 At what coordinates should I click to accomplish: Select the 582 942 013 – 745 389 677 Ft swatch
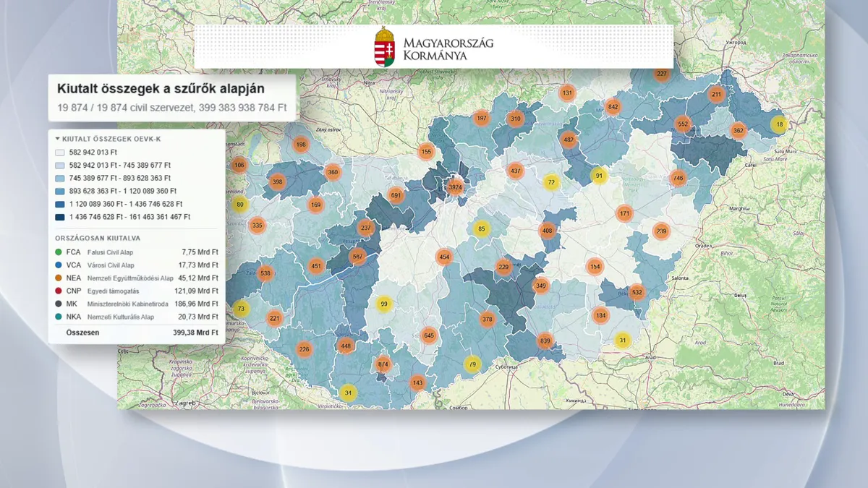[x=61, y=165]
